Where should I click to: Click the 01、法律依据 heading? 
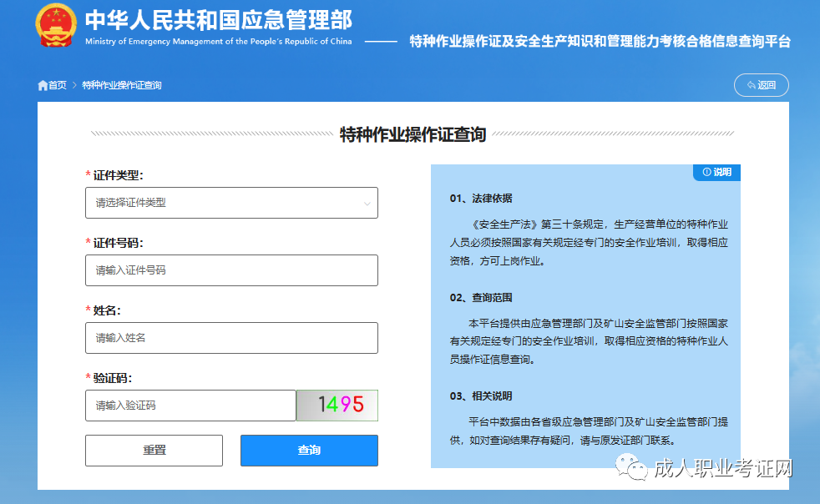click(481, 199)
